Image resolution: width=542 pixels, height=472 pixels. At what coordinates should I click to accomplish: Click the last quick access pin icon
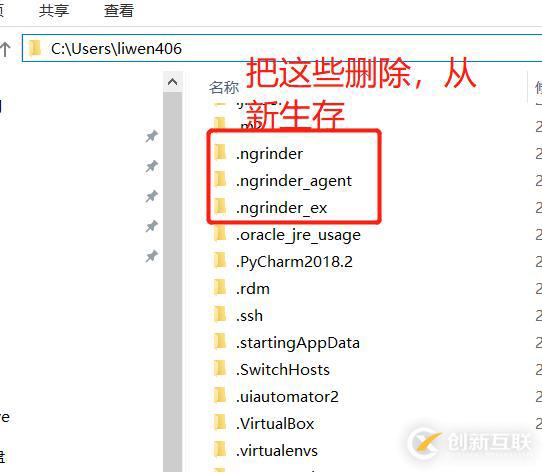click(151, 256)
